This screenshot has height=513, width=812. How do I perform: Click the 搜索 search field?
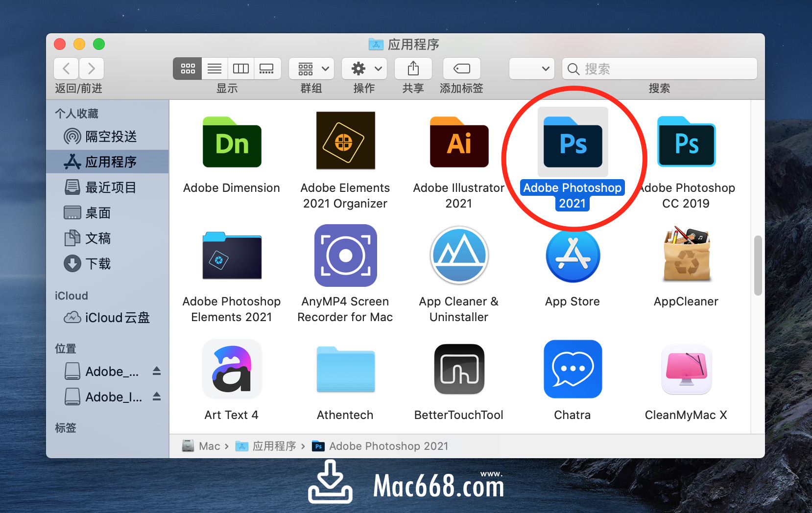tap(660, 69)
